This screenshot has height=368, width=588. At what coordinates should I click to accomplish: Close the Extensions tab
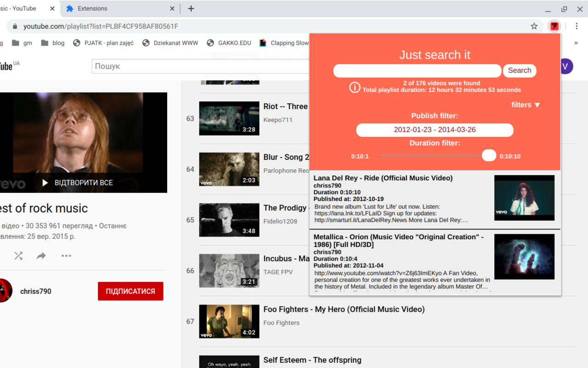point(172,8)
